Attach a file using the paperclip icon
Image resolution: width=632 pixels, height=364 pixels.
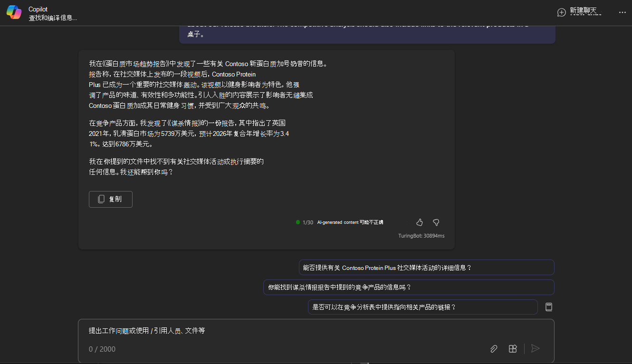[x=494, y=349]
